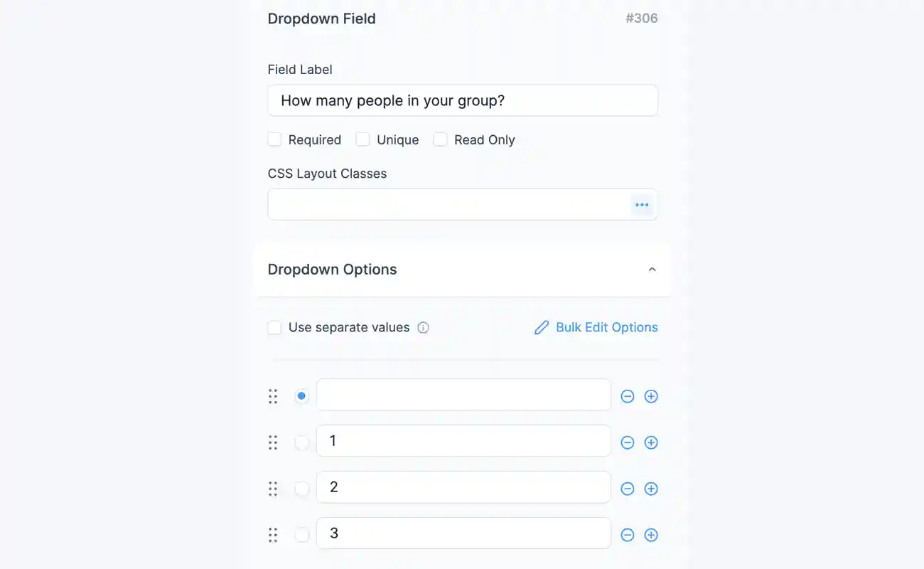Click the drag handle beside option "2"
The image size is (924, 569).
click(273, 488)
